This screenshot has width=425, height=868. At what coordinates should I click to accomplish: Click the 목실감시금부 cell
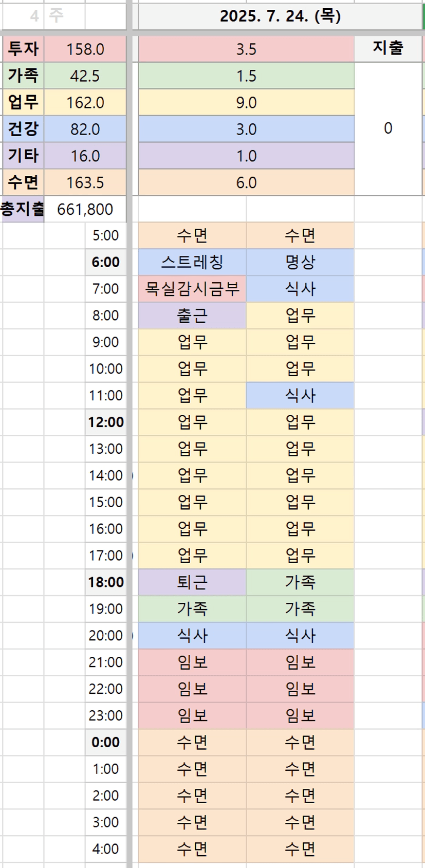click(192, 289)
